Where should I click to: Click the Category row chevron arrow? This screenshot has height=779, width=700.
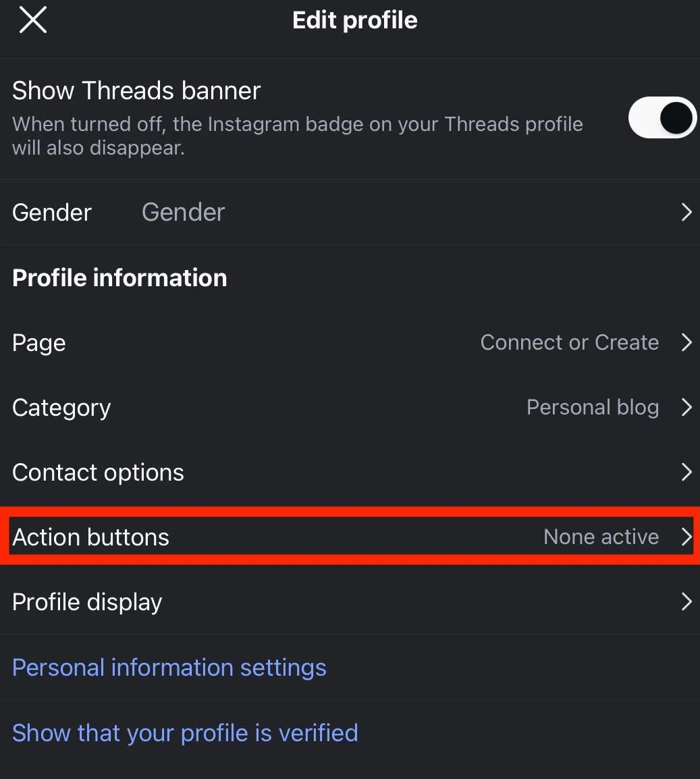686,407
